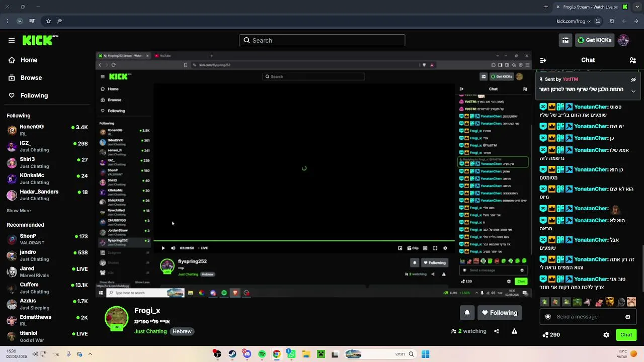This screenshot has width=644, height=362.
Task: Reload the page in the browser toolbar
Action: 612,21
